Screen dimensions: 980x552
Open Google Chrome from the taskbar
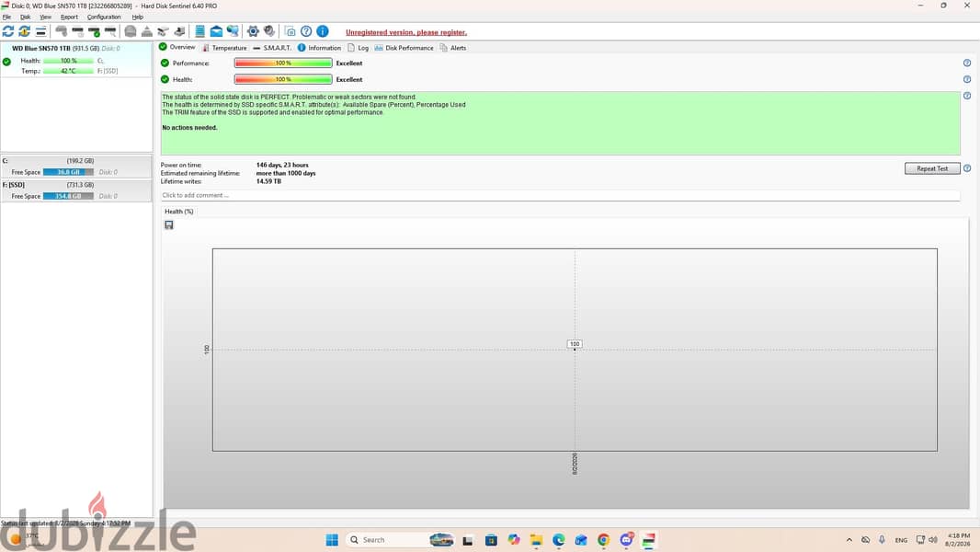[603, 539]
